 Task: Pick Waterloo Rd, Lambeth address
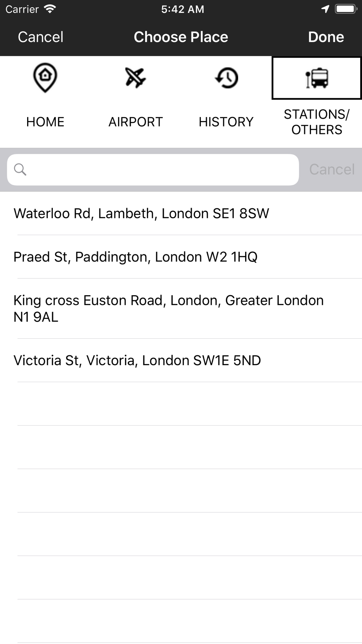[x=181, y=213]
